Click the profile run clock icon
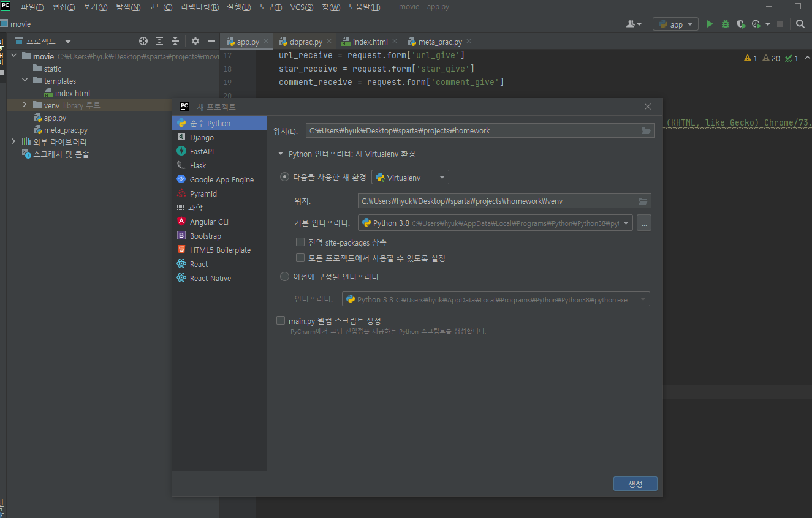The width and height of the screenshot is (812, 518). pos(756,24)
